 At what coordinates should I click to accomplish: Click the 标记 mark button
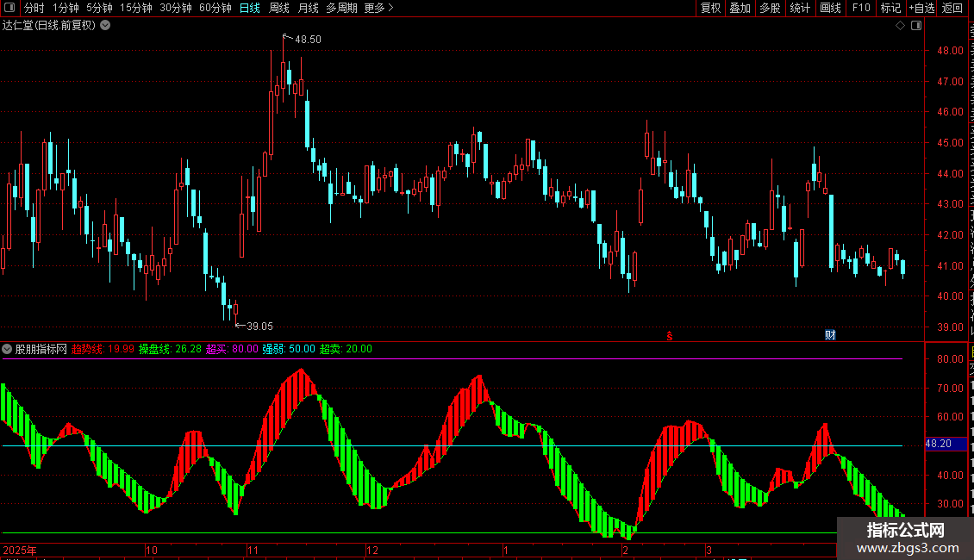point(890,8)
